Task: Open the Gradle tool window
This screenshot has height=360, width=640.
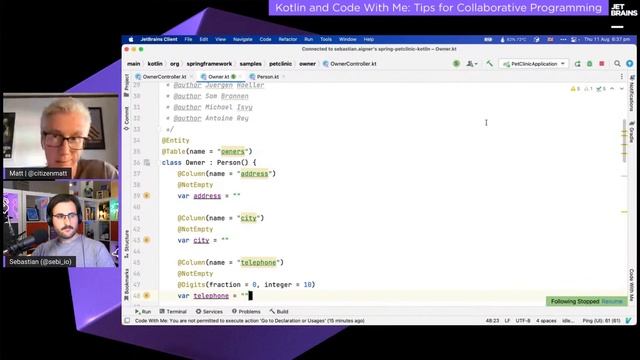Action: (631, 131)
